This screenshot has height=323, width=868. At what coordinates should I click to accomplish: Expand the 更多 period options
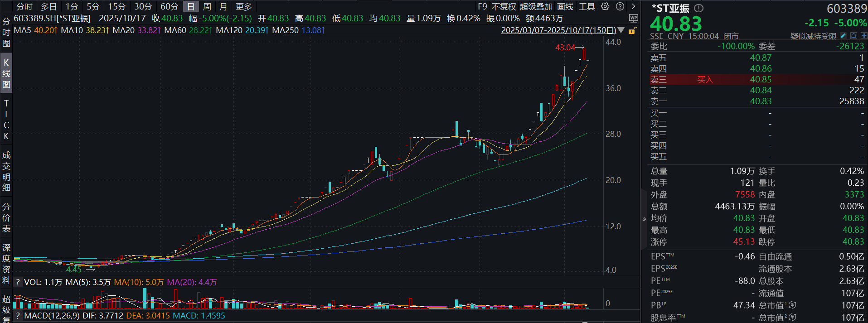[x=244, y=6]
